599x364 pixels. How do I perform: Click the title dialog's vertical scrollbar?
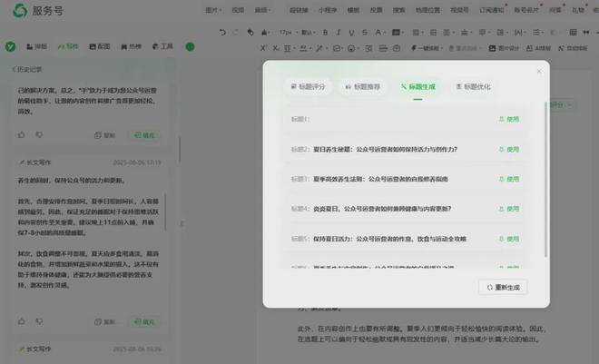(545, 180)
